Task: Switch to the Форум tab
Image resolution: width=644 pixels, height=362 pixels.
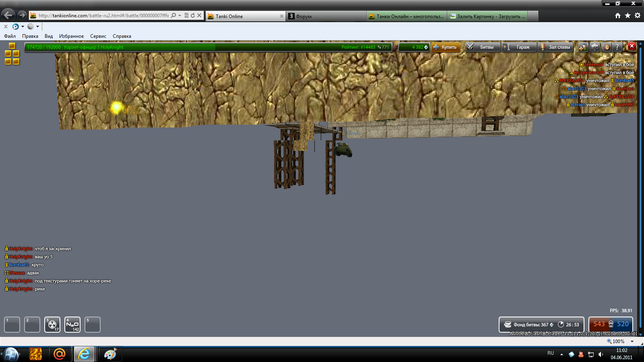Action: coord(326,16)
